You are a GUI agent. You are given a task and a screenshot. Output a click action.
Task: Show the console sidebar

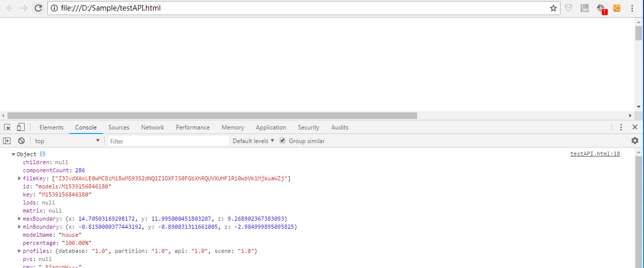[7, 141]
